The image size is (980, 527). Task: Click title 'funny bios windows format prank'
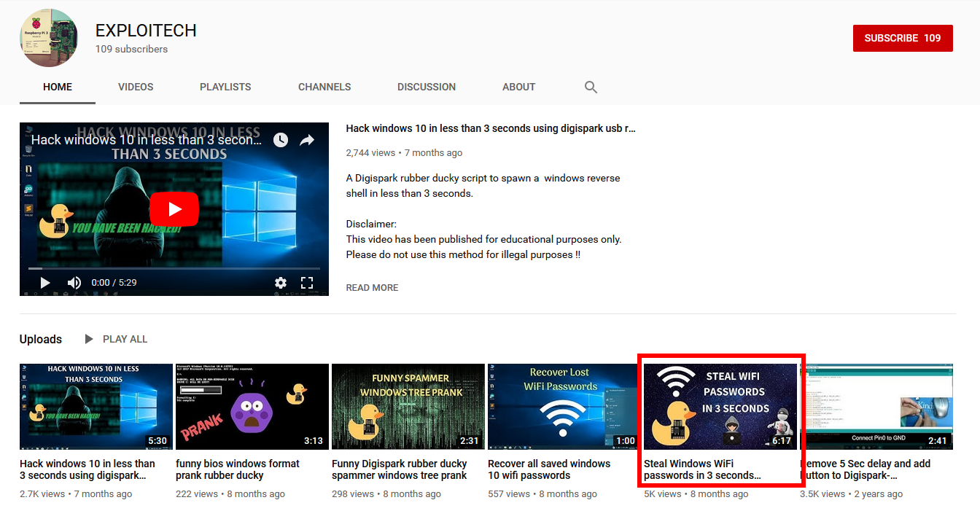point(238,469)
